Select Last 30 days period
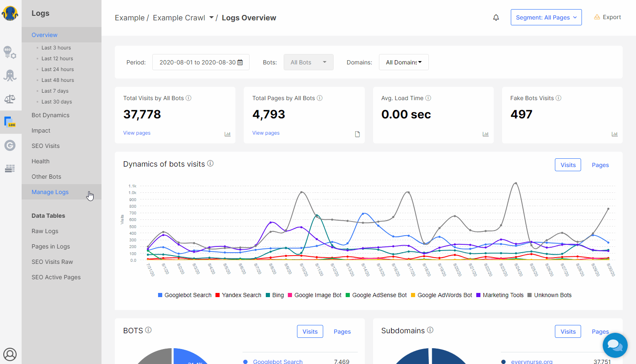 coord(57,102)
